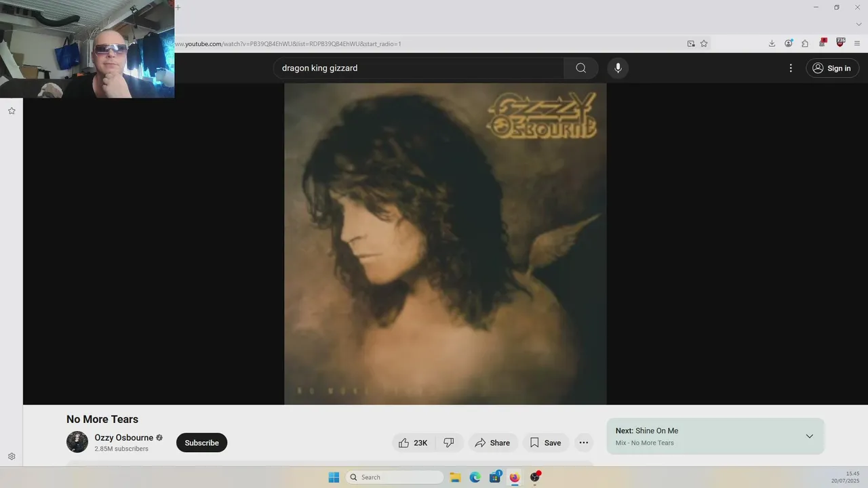Click the YouTube search magnifier button
The height and width of the screenshot is (488, 868).
(581, 68)
